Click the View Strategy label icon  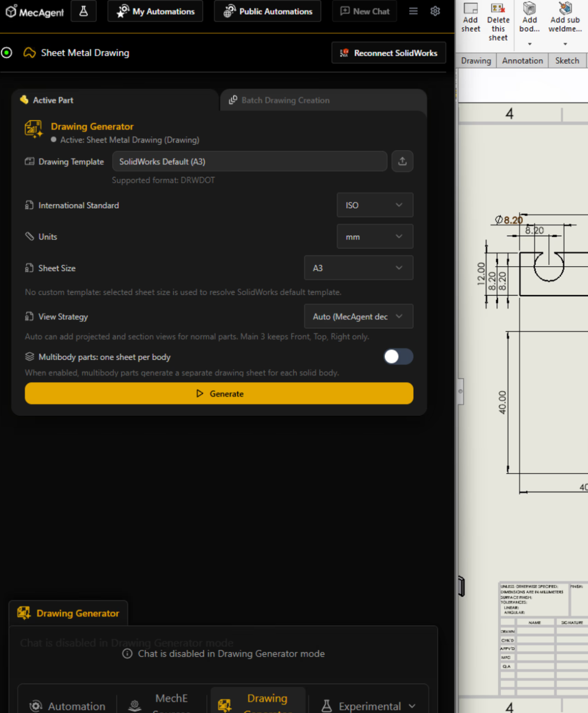[x=29, y=316]
